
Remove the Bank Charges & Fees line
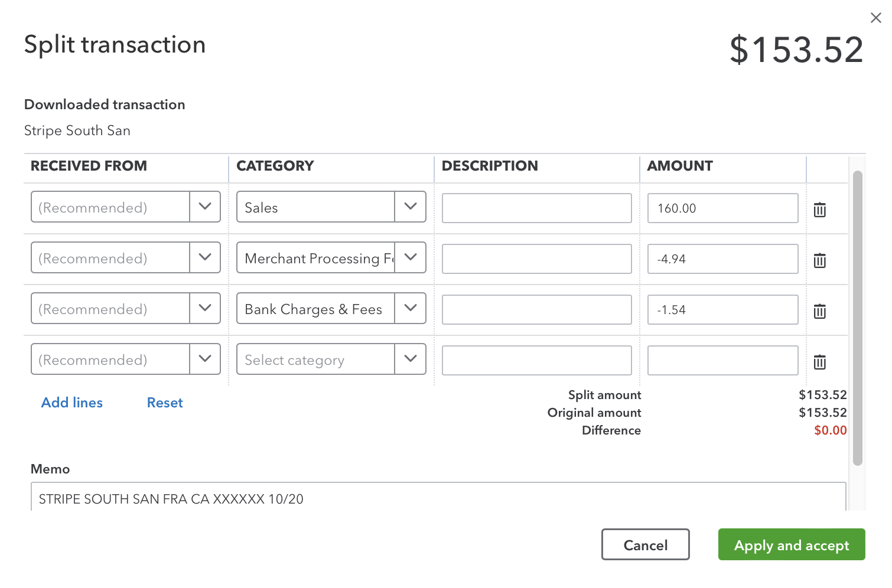819,311
